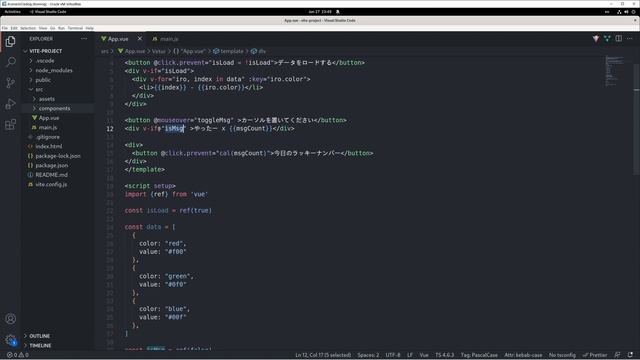
Task: Open the Help menu
Action: [x=90, y=28]
